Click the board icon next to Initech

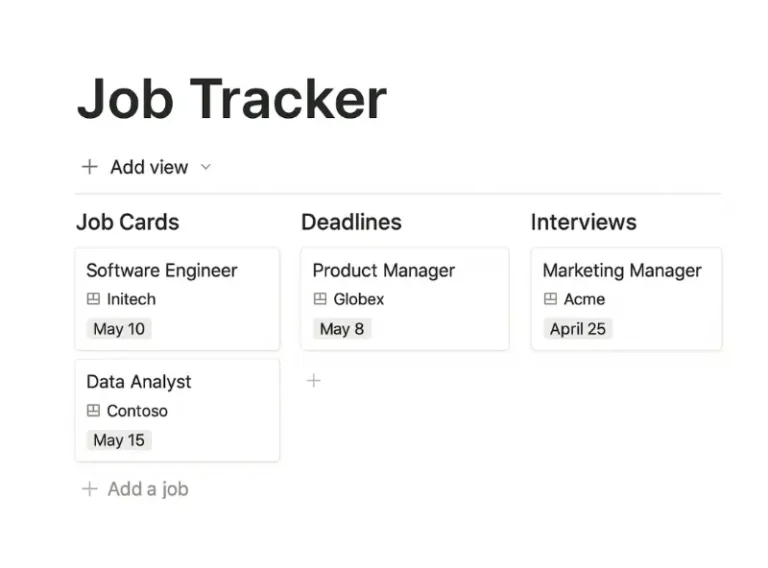pyautogui.click(x=93, y=299)
